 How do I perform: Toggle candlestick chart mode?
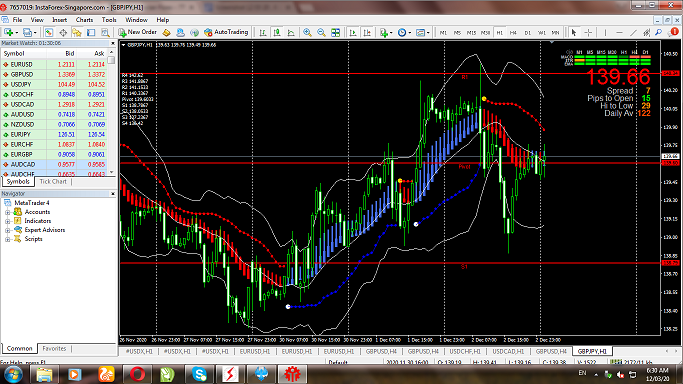pyautogui.click(x=277, y=33)
